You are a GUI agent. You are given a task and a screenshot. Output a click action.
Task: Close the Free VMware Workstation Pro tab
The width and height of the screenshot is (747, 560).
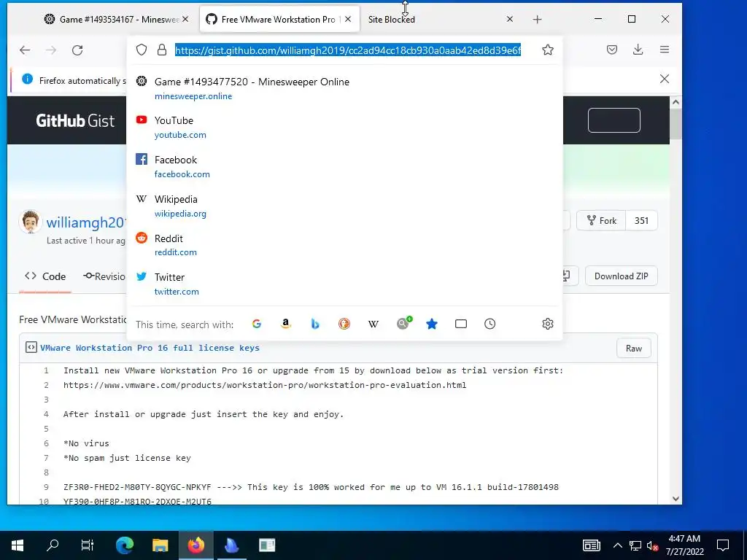[348, 19]
